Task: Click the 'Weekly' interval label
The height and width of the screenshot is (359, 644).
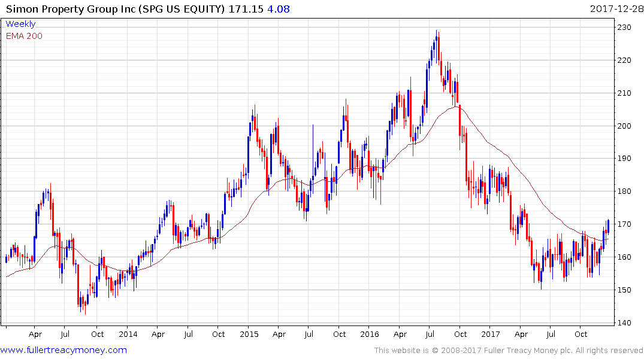Action: 20,24
